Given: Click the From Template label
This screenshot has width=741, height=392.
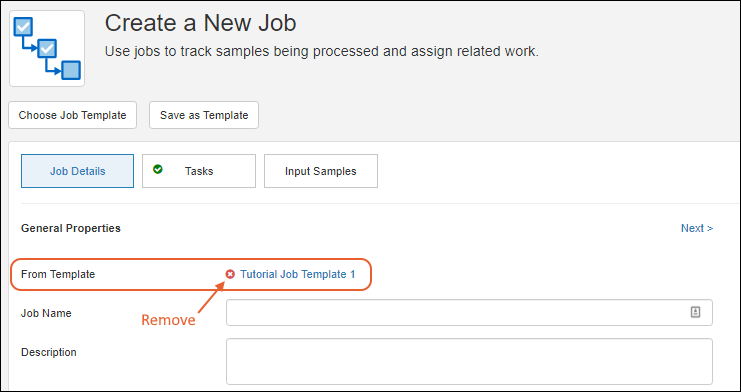Looking at the screenshot, I should pyautogui.click(x=58, y=274).
